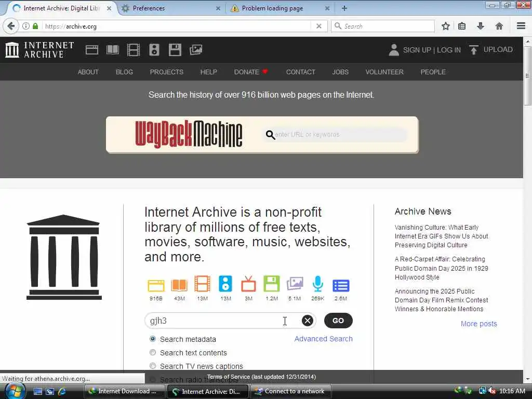Image resolution: width=532 pixels, height=399 pixels.
Task: Open the images icon in the top navigation
Action: (196, 50)
